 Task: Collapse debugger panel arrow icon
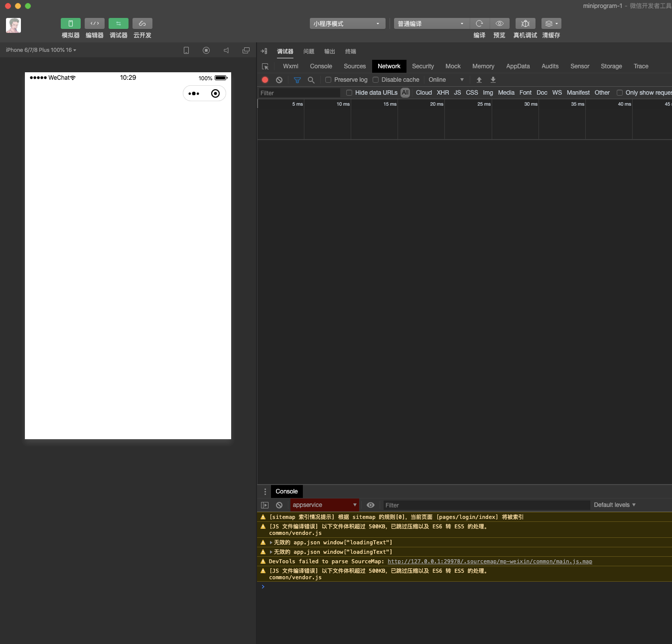(x=264, y=51)
